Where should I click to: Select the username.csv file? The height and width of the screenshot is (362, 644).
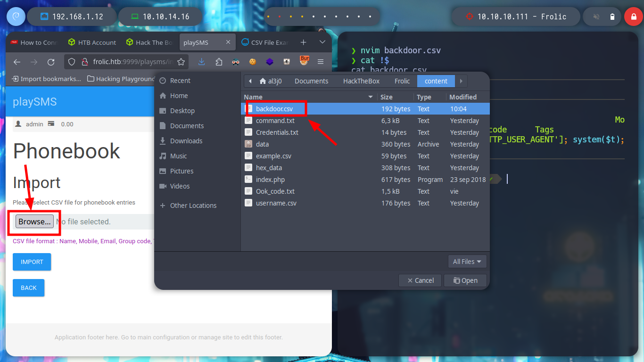tap(365, 203)
